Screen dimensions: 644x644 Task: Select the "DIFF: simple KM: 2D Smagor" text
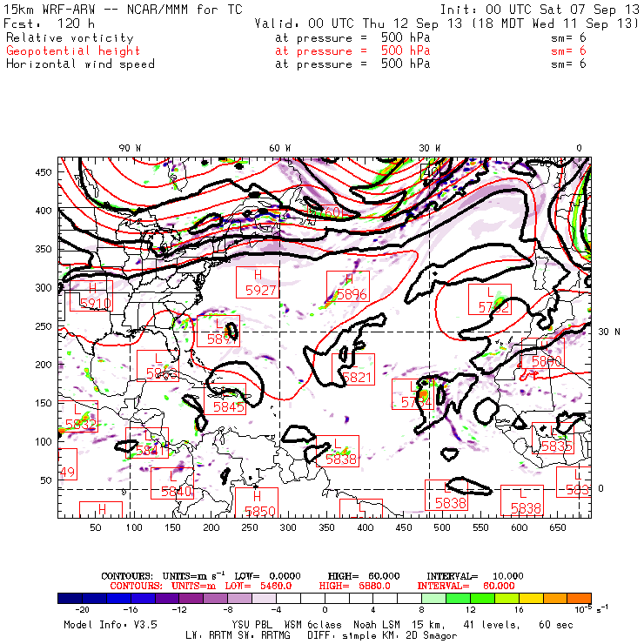click(382, 635)
